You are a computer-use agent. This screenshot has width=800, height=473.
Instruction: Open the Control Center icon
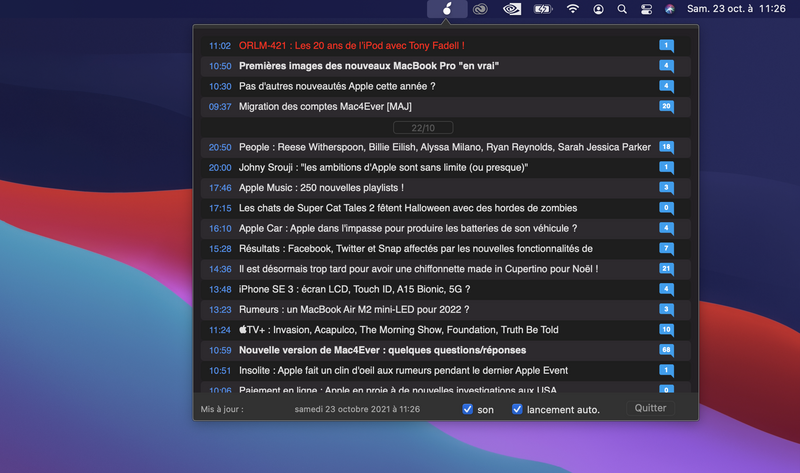[646, 9]
